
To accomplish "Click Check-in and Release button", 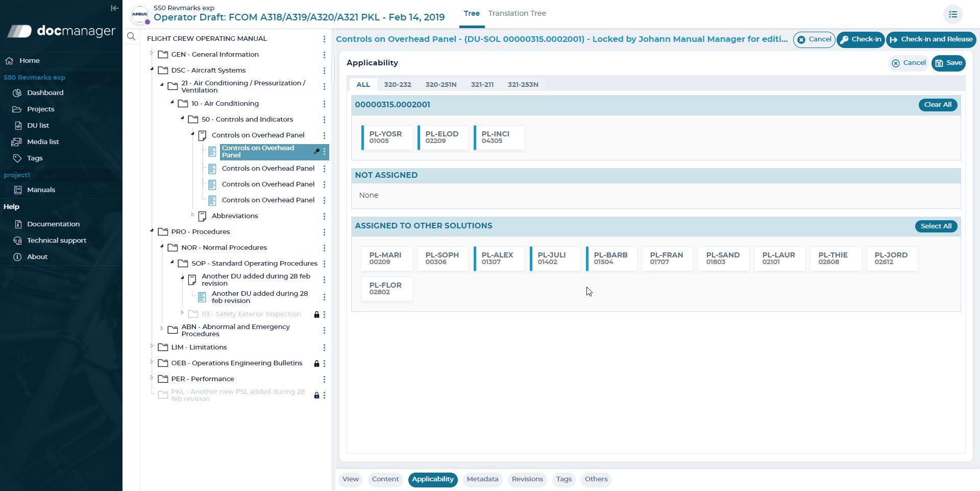I will pos(931,39).
